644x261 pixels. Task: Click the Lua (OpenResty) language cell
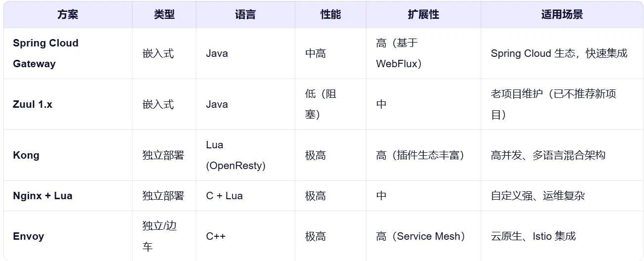[x=235, y=155]
